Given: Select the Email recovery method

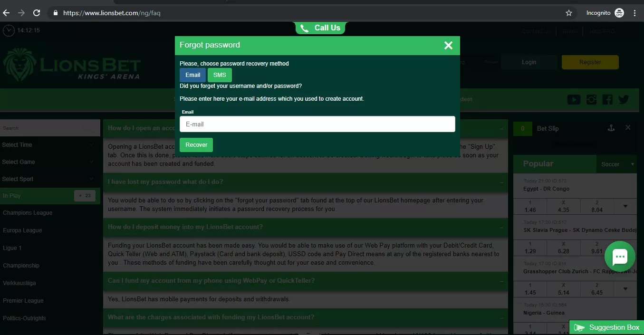Looking at the screenshot, I should 192,75.
